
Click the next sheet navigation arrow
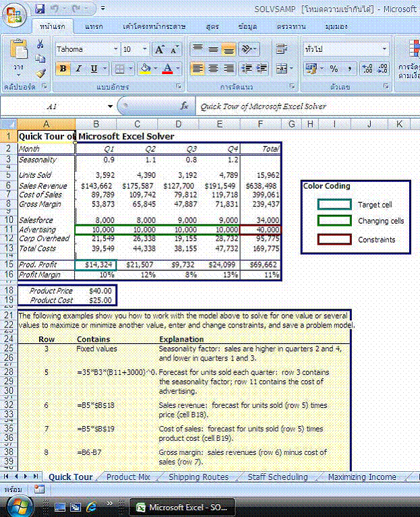click(x=26, y=476)
